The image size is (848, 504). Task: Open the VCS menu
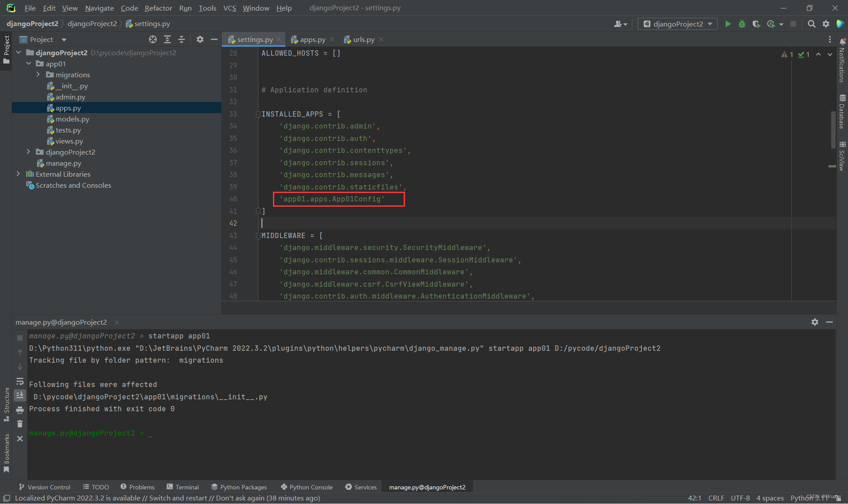[230, 8]
